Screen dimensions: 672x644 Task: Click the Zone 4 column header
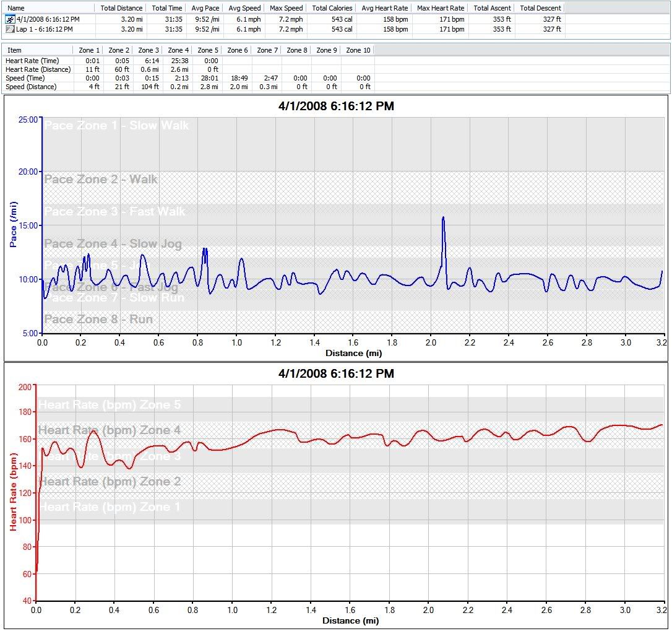pyautogui.click(x=178, y=50)
